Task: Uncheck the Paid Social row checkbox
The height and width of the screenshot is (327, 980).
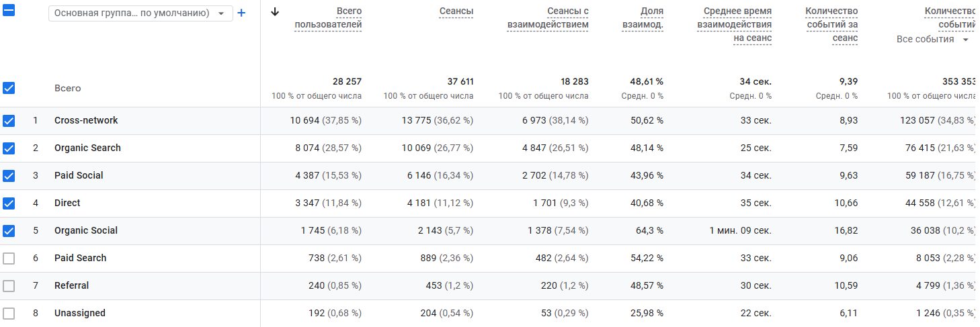Action: pos(9,176)
